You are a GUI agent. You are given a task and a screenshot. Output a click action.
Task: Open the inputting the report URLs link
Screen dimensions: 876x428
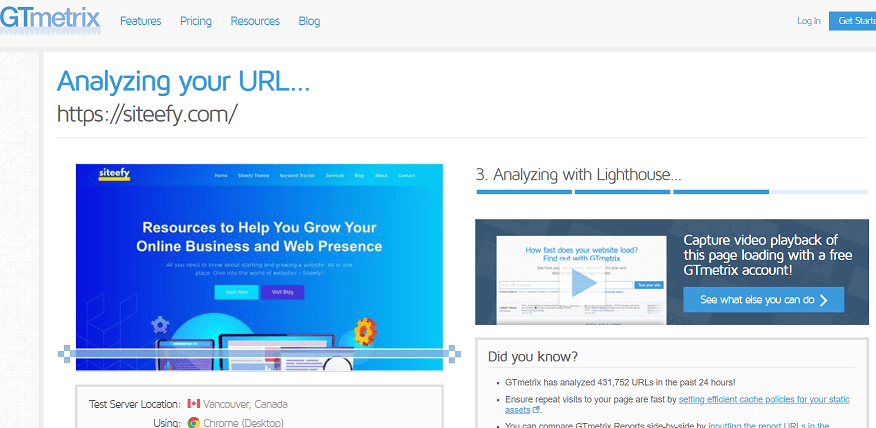point(769,425)
